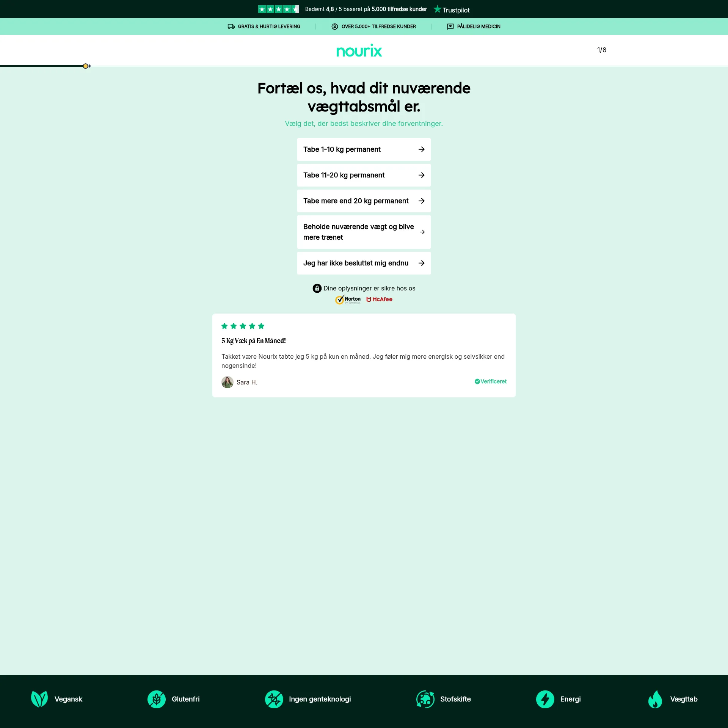Choose "Tabe 11-20 kg permanent" option

tap(364, 175)
